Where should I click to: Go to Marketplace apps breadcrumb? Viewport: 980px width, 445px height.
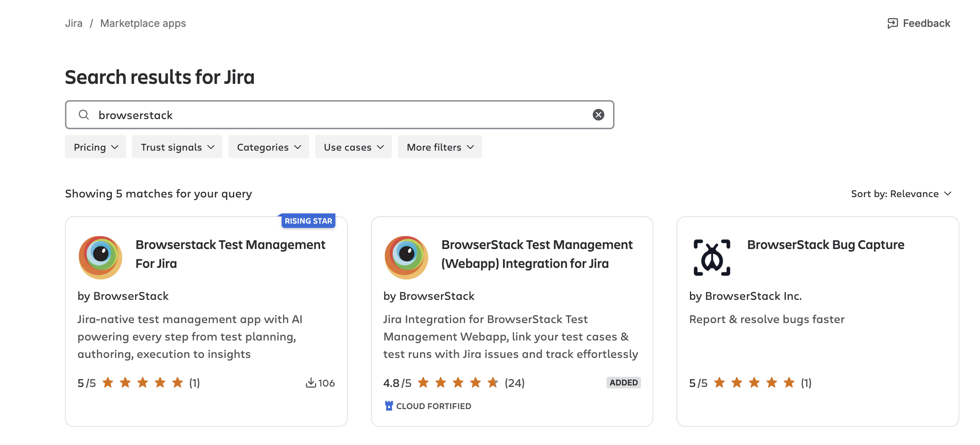(x=143, y=23)
